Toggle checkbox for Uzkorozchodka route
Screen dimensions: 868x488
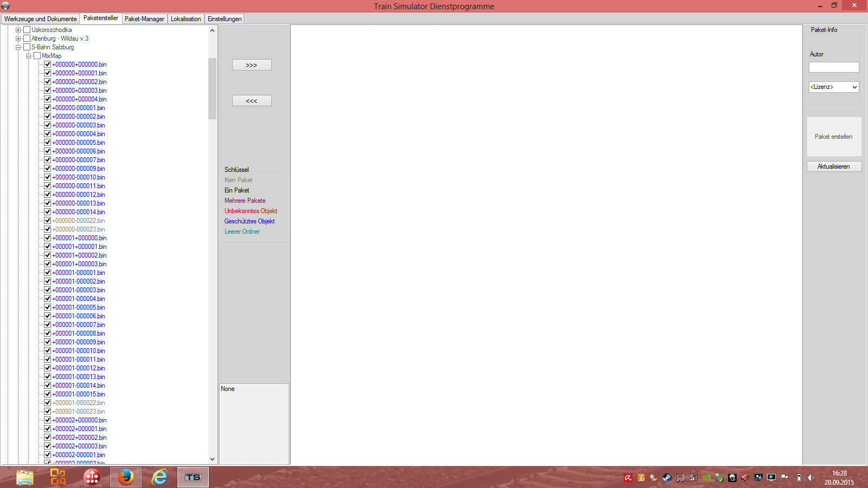[x=27, y=30]
